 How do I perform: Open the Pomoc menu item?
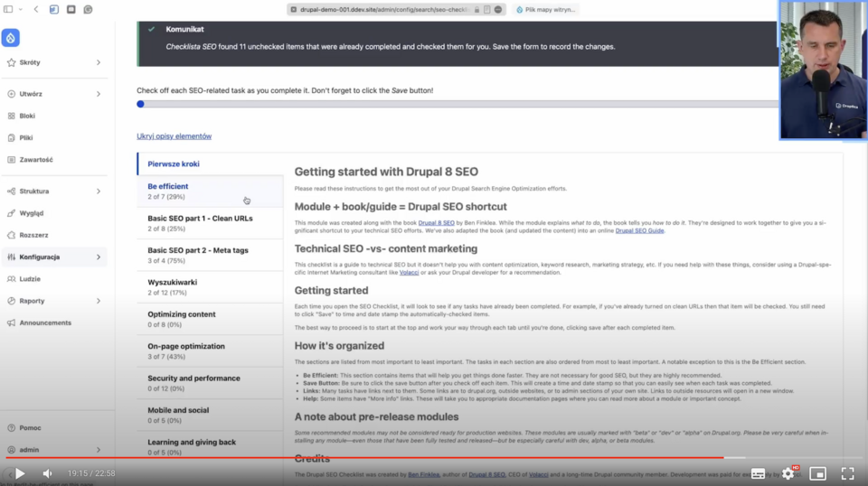point(30,428)
